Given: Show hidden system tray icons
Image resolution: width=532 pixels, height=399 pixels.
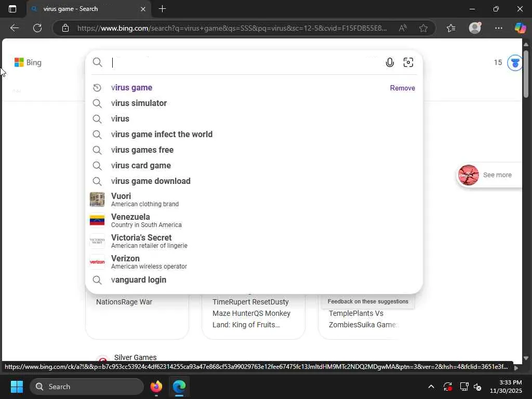Looking at the screenshot, I should pyautogui.click(x=431, y=387).
